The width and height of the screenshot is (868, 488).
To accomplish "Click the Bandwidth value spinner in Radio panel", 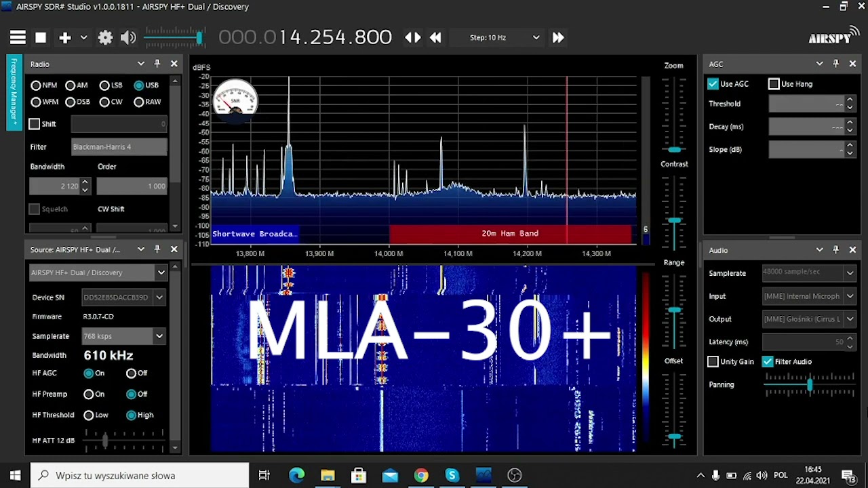I will [x=60, y=186].
